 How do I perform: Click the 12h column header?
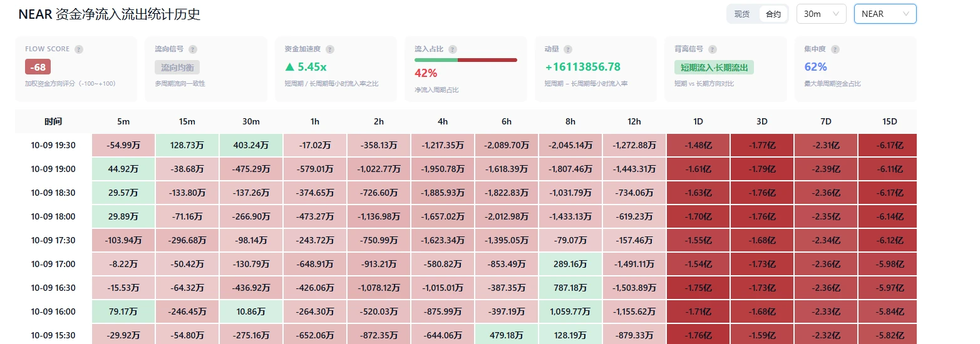(x=634, y=121)
